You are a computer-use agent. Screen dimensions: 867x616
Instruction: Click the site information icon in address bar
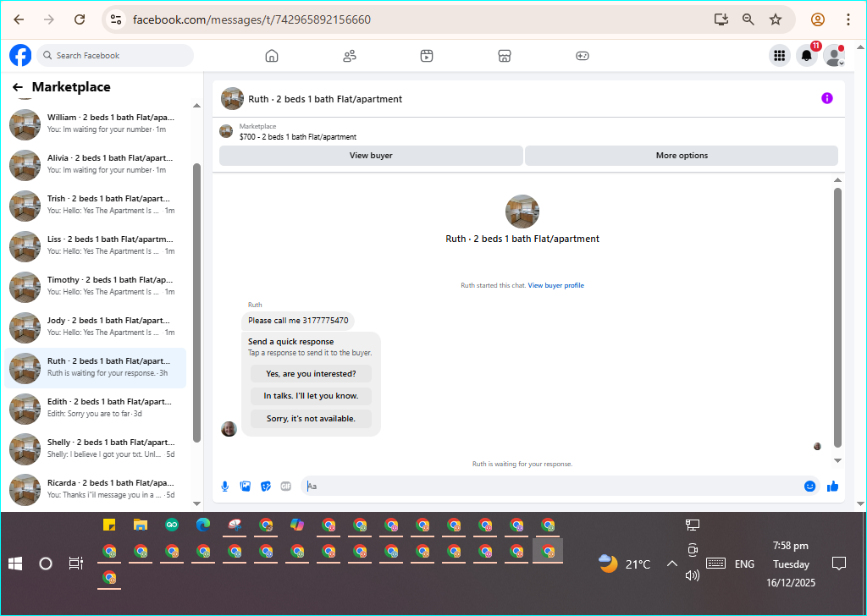pyautogui.click(x=115, y=19)
